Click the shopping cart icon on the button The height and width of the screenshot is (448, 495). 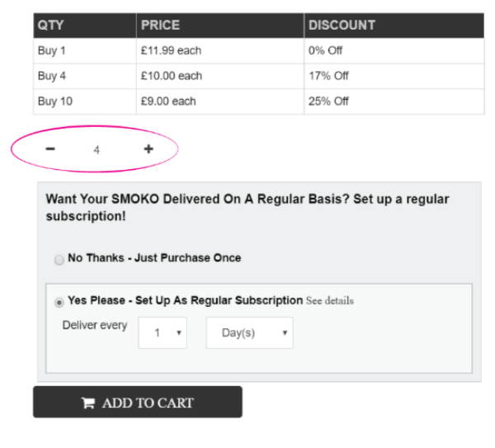[88, 403]
